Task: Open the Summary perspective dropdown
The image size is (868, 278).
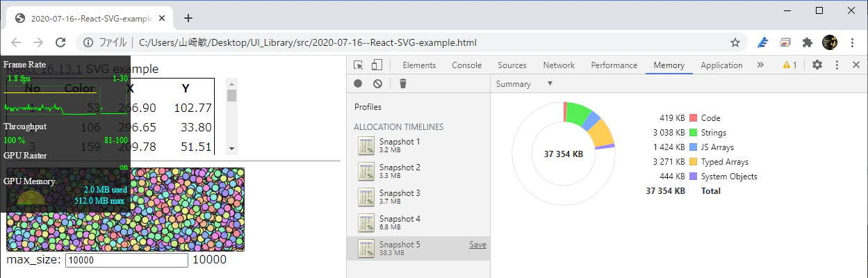Action: (524, 84)
